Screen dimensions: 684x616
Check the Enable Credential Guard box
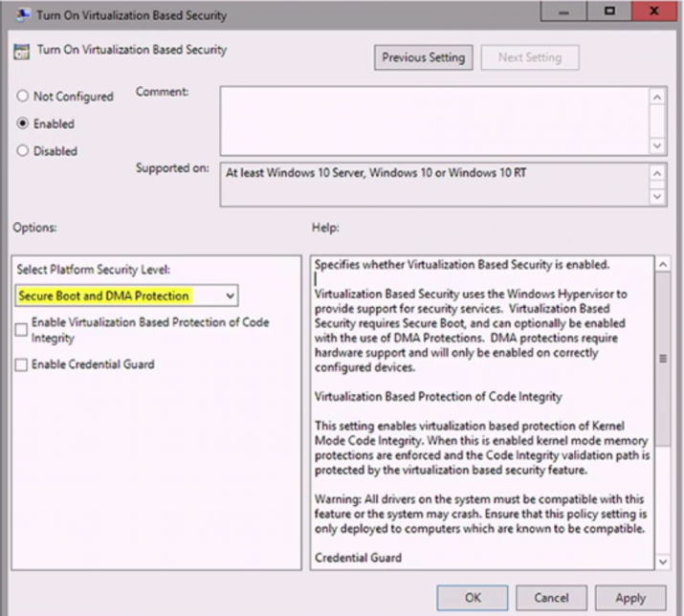click(x=21, y=364)
